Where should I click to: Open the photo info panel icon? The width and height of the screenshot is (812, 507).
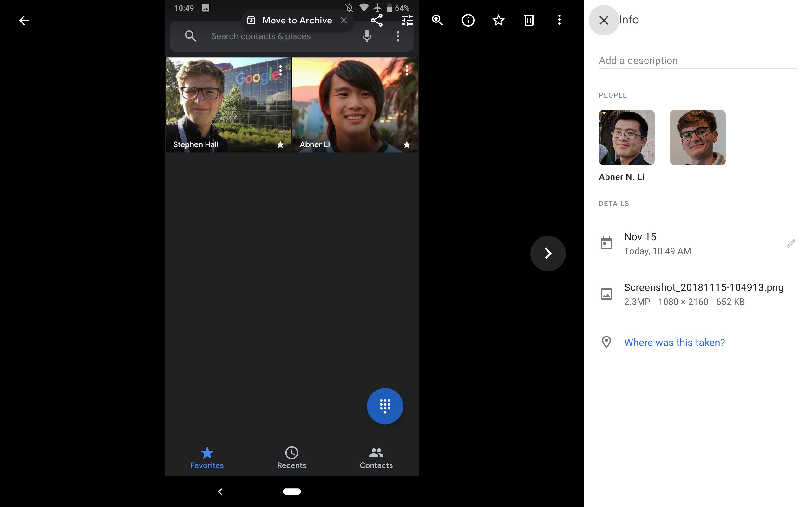tap(468, 20)
